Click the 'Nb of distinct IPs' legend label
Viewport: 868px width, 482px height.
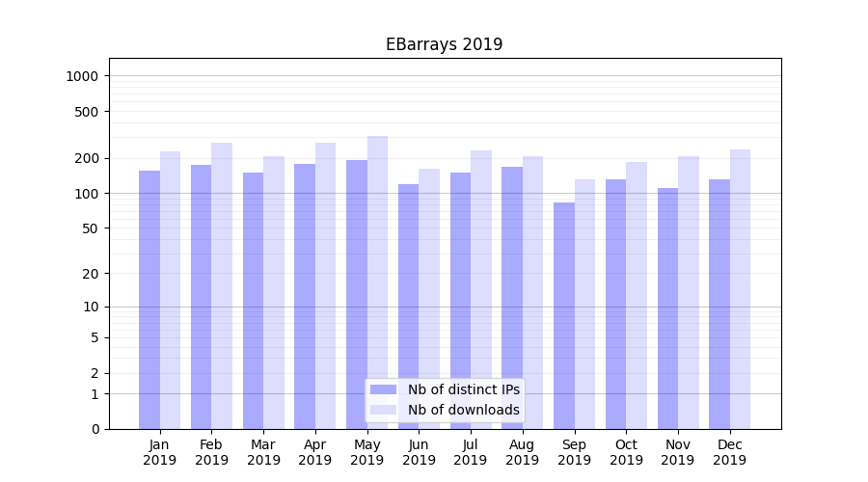coord(463,389)
